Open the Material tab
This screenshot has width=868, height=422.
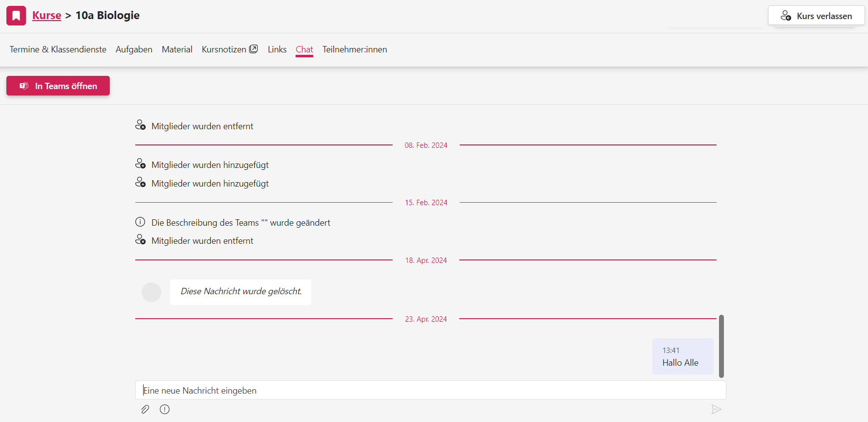point(177,49)
